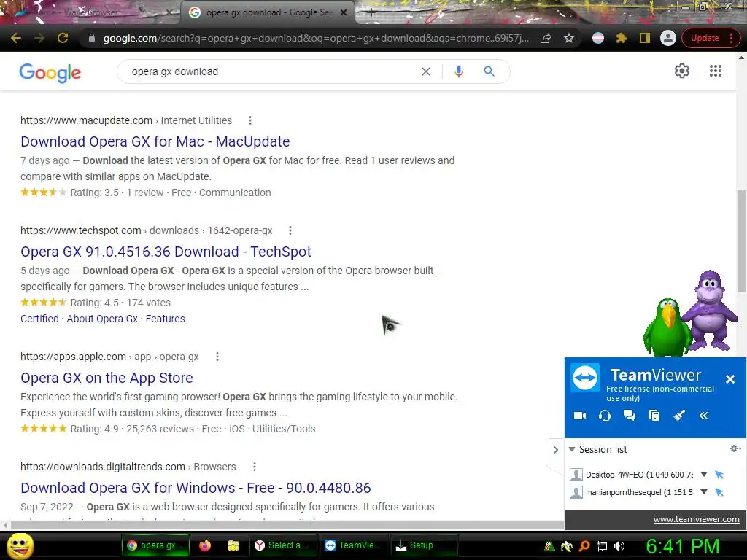
Task: Collapse TeamViewer toolbar with double chevron
Action: pyautogui.click(x=704, y=416)
